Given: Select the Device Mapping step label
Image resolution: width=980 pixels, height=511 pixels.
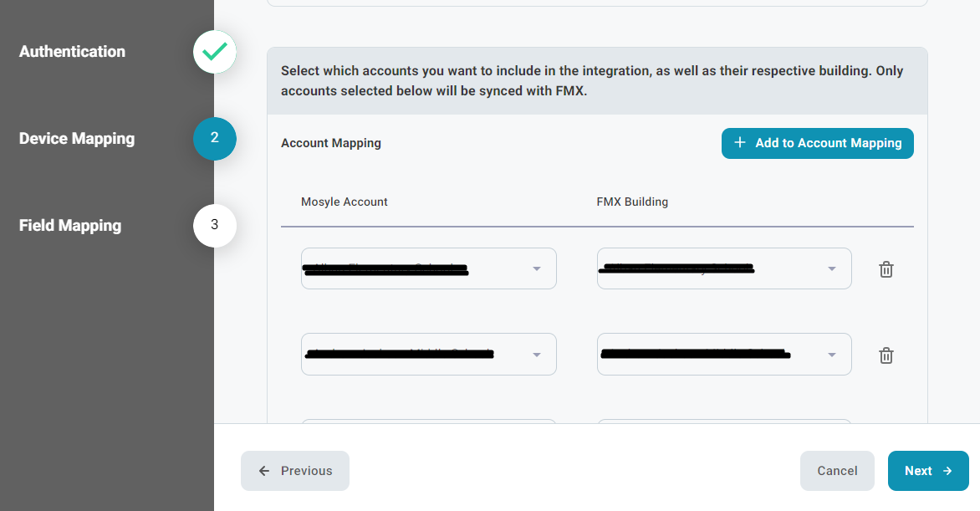Looking at the screenshot, I should (76, 139).
